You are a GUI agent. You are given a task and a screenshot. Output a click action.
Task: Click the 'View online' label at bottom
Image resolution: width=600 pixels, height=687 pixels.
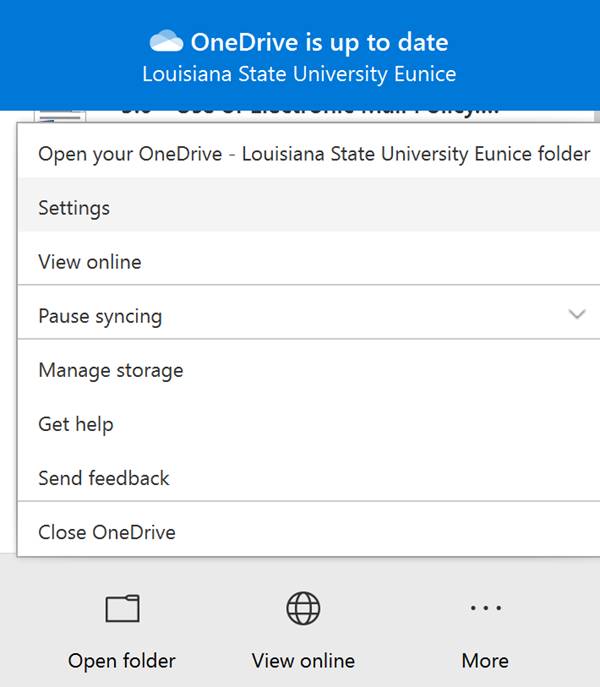303,661
